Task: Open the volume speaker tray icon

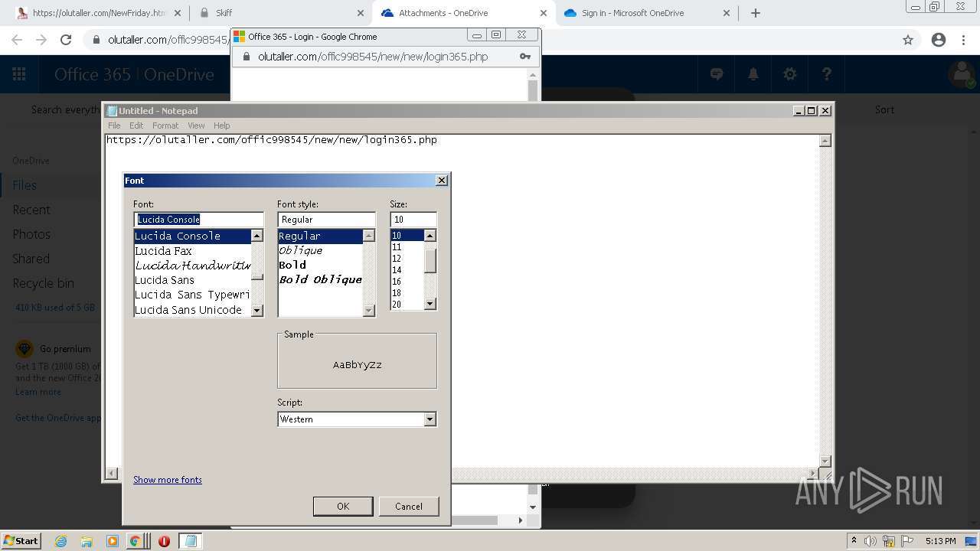Action: coord(871,541)
